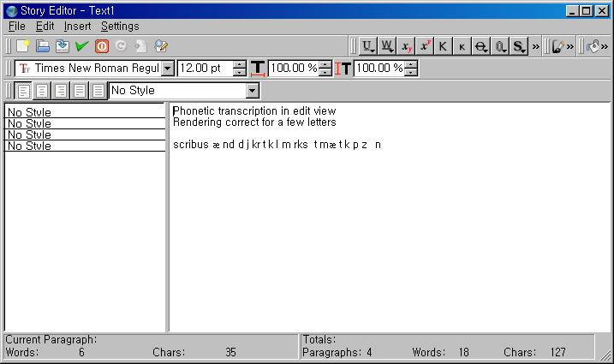Image resolution: width=614 pixels, height=364 pixels.
Task: Select the align text left button
Action: click(23, 90)
